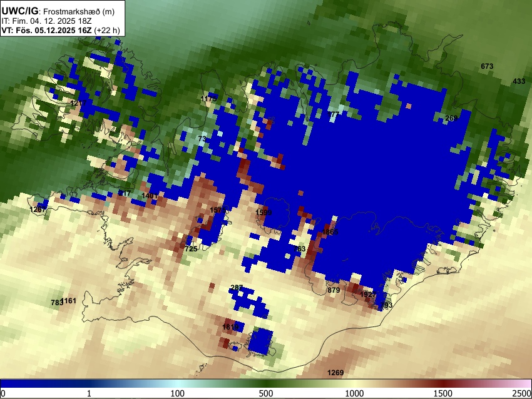The image size is (532, 399).
Task: Select the 73 value label
Action: pyautogui.click(x=202, y=139)
